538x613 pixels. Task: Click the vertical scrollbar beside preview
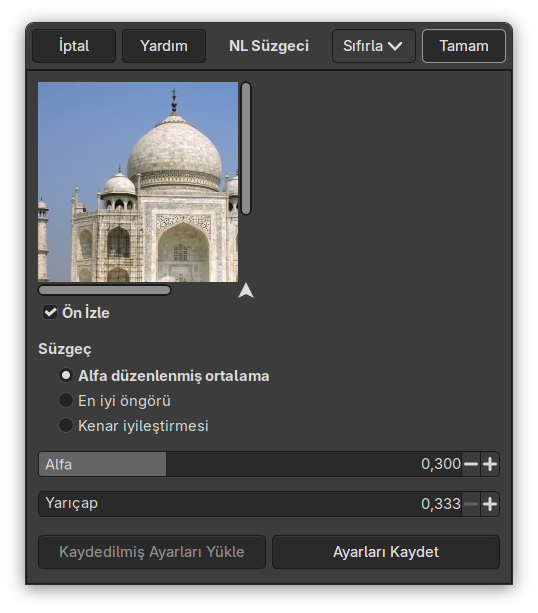(x=246, y=149)
